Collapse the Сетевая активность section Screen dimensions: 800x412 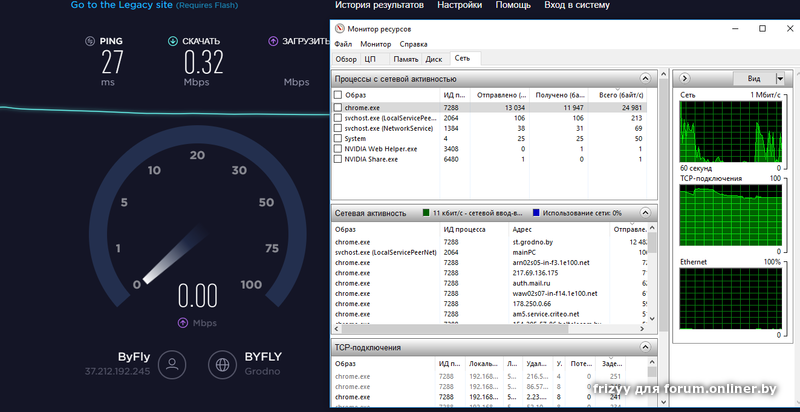(x=648, y=213)
